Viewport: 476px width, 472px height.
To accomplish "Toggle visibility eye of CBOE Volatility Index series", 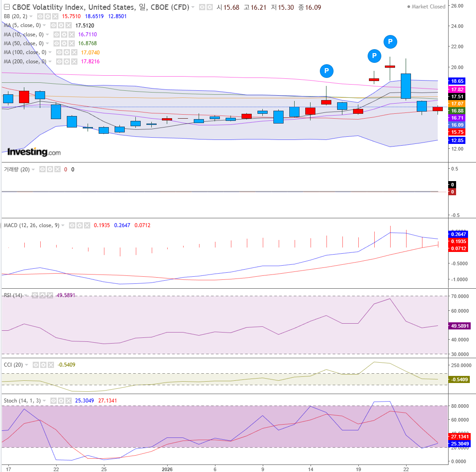I will (202, 7).
